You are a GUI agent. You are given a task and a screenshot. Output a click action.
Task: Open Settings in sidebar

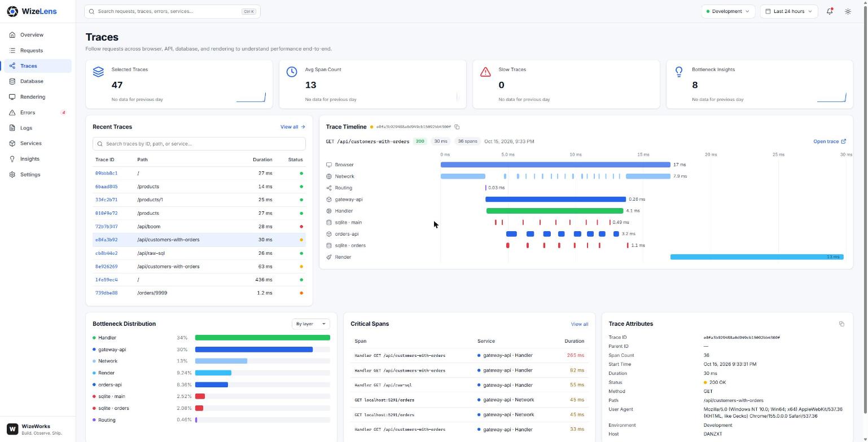[x=38, y=175]
